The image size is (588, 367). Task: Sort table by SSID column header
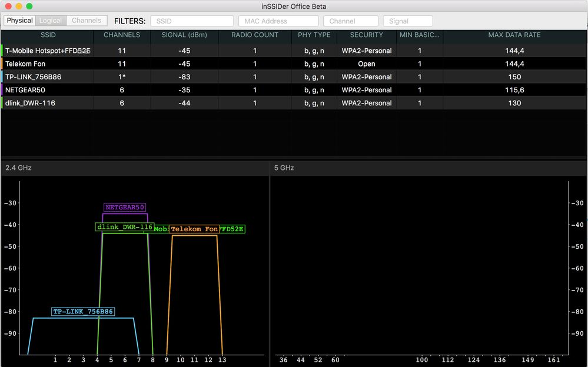coord(48,35)
